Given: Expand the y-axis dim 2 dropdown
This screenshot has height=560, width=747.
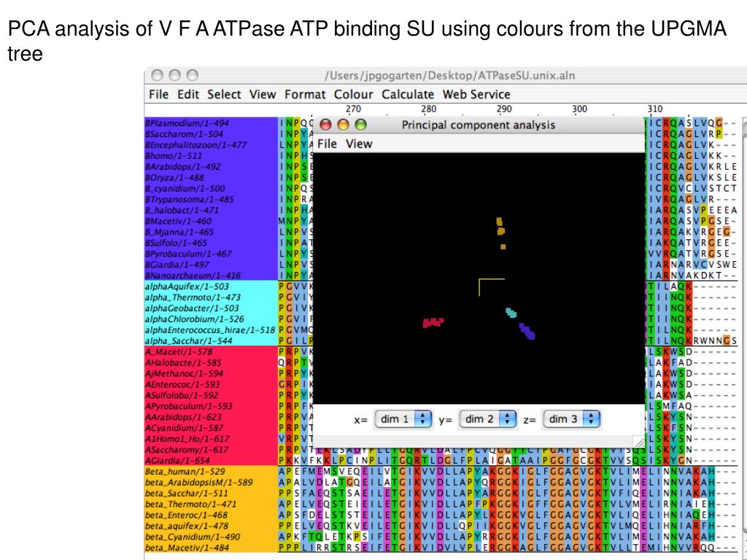Looking at the screenshot, I should click(x=488, y=419).
